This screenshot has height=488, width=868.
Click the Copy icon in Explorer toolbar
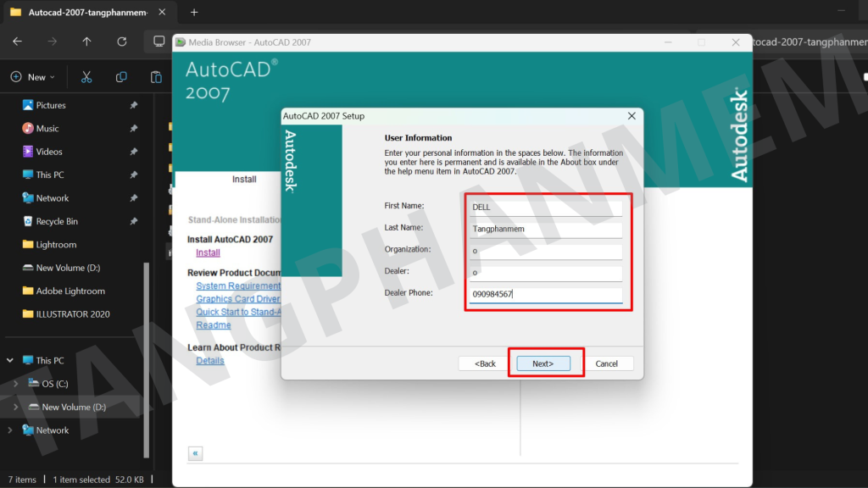tap(121, 77)
